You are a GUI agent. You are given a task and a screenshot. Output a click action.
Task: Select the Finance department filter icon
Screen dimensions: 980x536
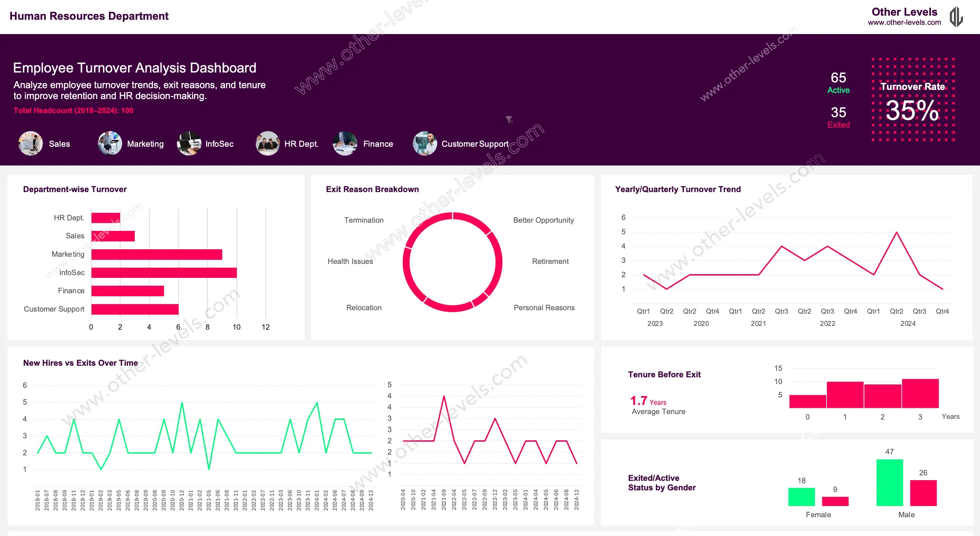pyautogui.click(x=345, y=143)
